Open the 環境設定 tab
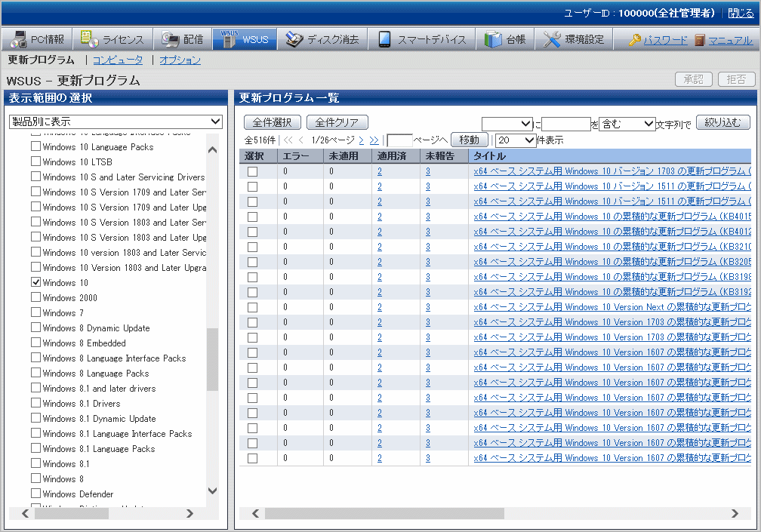This screenshot has width=761, height=532. [574, 39]
